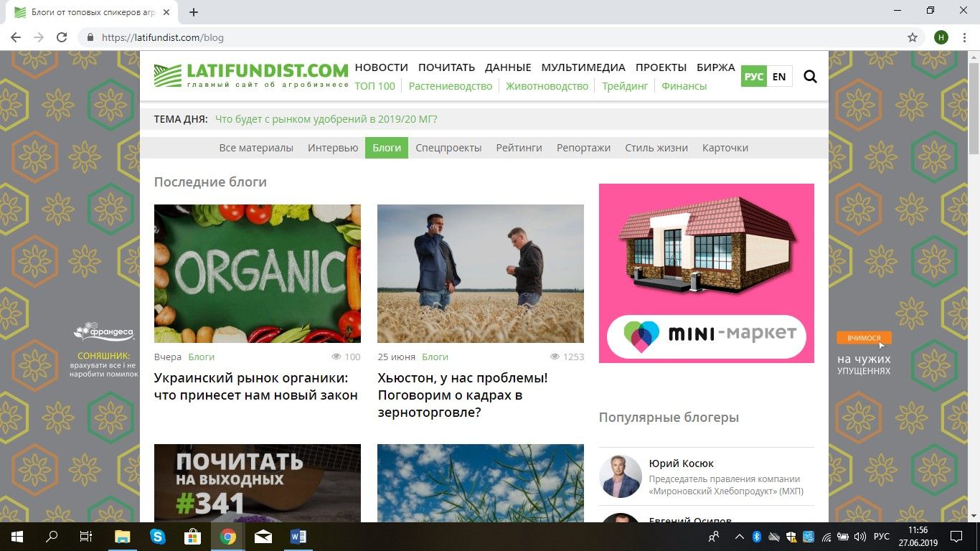Read 'Хьюстон, у нас проблемы' article
Viewport: 980px width, 551px height.
[x=463, y=395]
